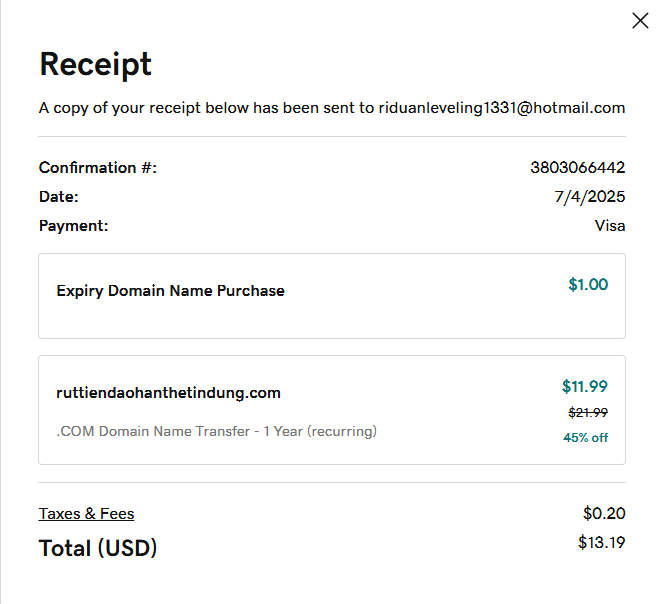Click the Payment: label
The width and height of the screenshot is (656, 604).
click(x=73, y=226)
